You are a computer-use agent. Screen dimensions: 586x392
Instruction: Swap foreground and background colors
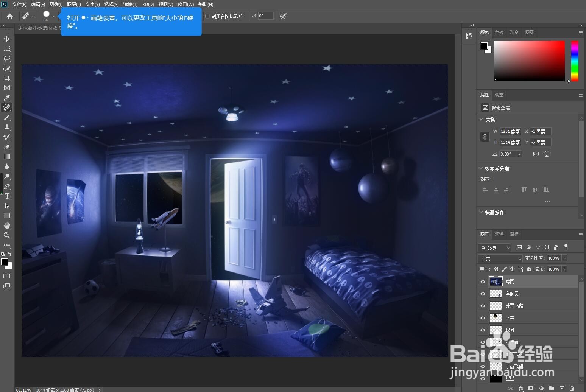(9, 254)
